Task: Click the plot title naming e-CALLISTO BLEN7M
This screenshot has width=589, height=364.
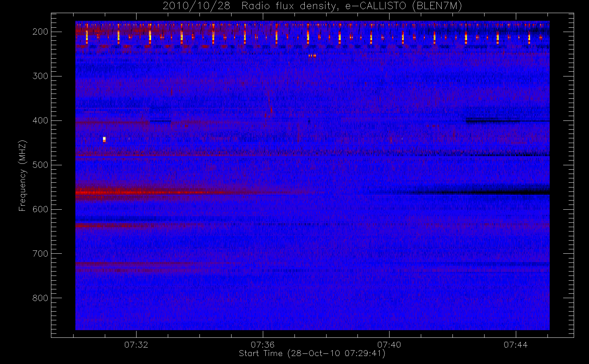Action: [x=312, y=6]
